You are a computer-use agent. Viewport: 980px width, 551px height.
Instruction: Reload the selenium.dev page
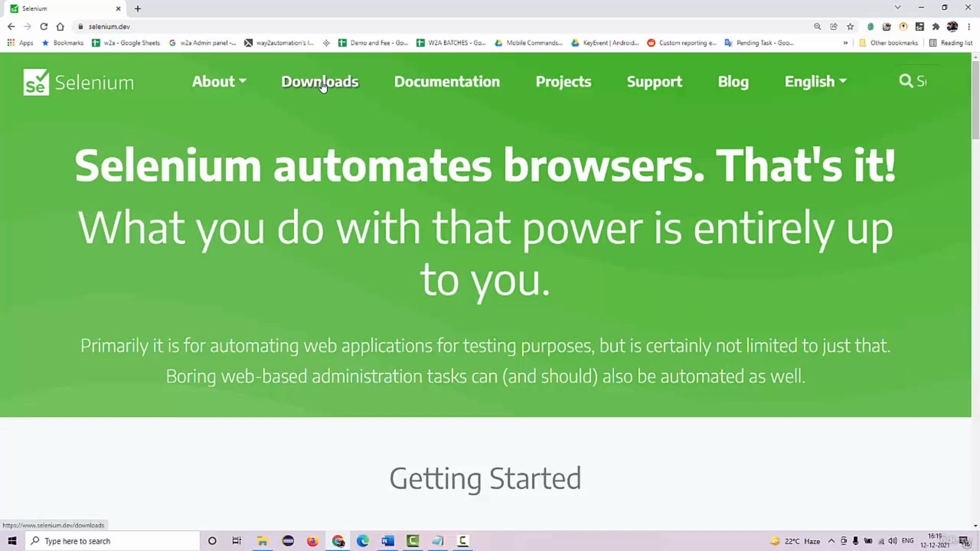[x=44, y=27]
